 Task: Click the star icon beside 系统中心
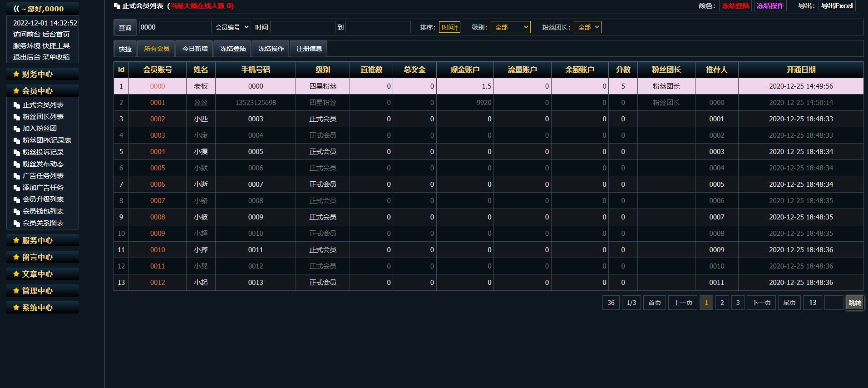click(16, 308)
